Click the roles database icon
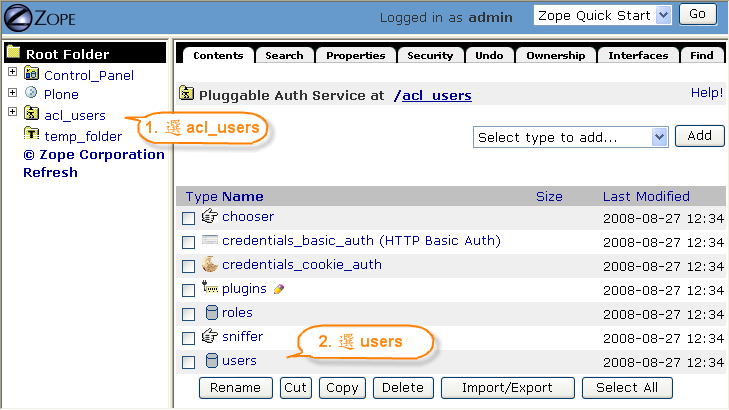Viewport: 729px width, 410px height. [212, 312]
